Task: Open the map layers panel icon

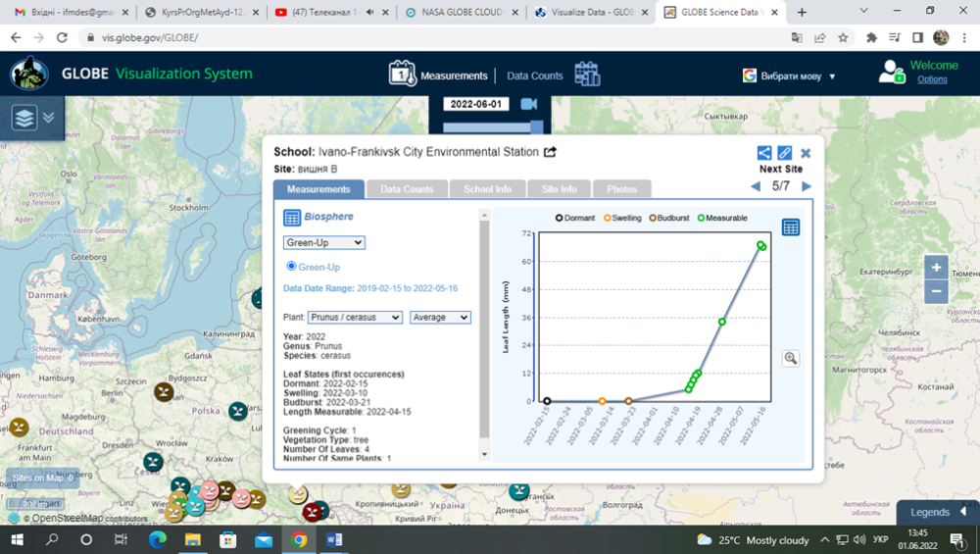Action: click(x=24, y=118)
